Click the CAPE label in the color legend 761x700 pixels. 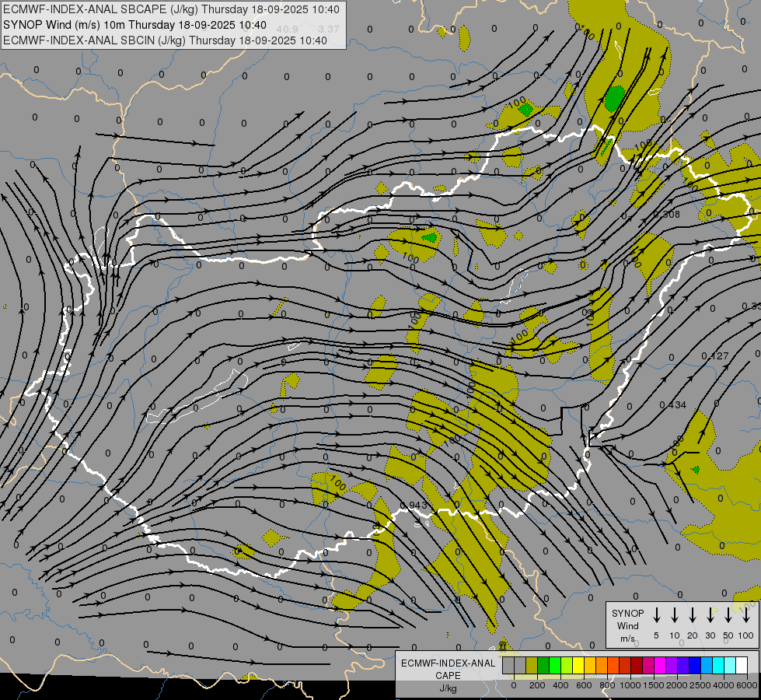448,675
